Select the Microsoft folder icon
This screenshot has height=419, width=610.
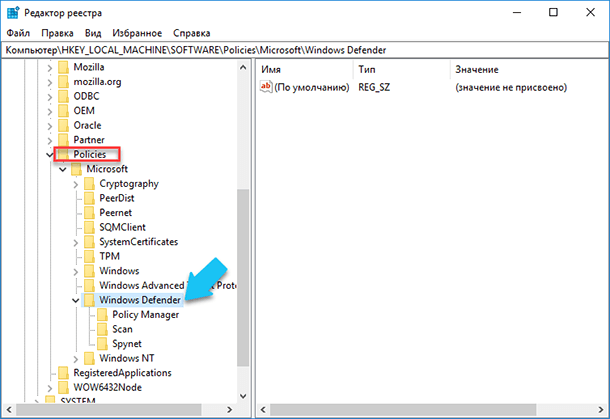pos(76,169)
